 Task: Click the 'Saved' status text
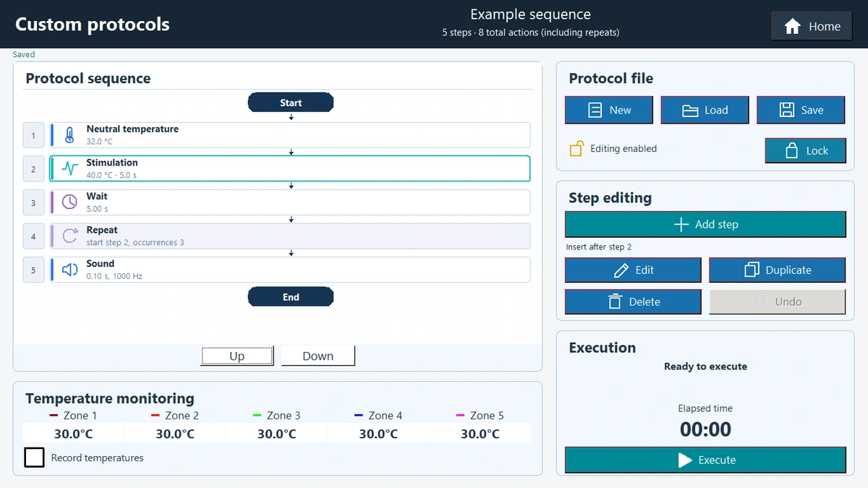[x=24, y=54]
